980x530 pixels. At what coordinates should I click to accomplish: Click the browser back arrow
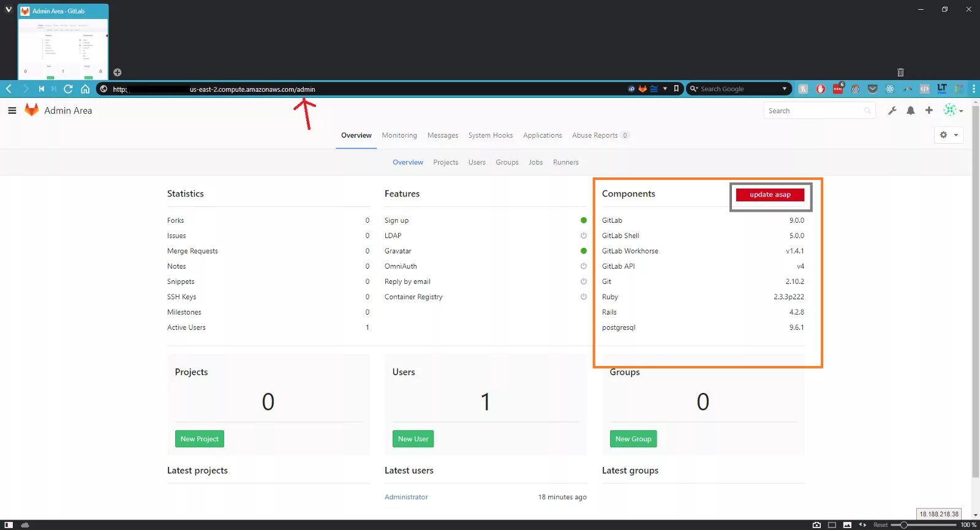pos(9,89)
